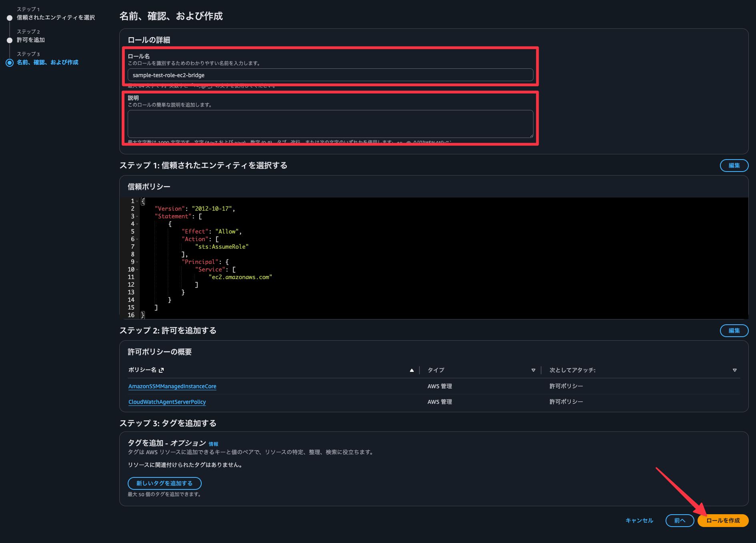This screenshot has width=756, height=543.
Task: Collapse the Principal fold arrow at line 9
Action: point(137,262)
